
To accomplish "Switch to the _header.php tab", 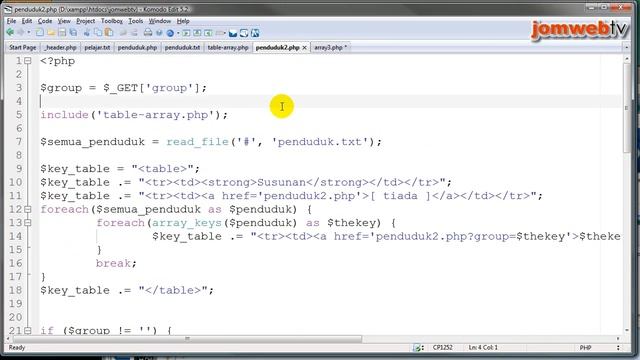I will [x=60, y=47].
